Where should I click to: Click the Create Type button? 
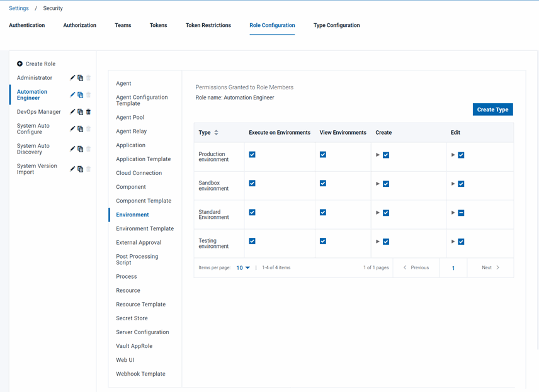coord(493,109)
